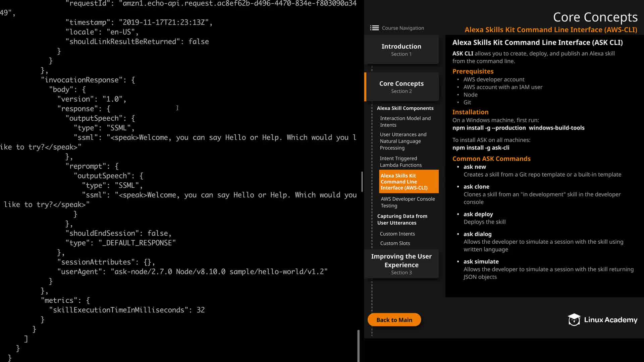Click the terminal's middle scrollbar marker
The width and height of the screenshot is (644, 362).
(x=362, y=181)
